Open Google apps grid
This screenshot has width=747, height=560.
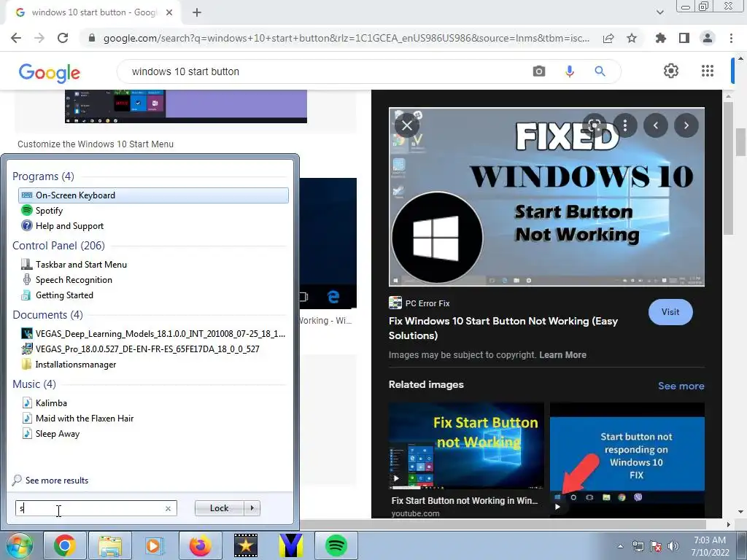coord(708,71)
